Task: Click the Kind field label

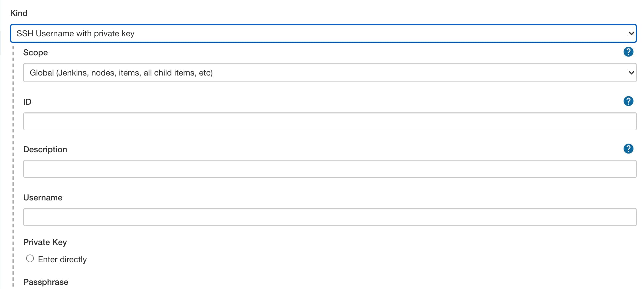Action: tap(19, 13)
